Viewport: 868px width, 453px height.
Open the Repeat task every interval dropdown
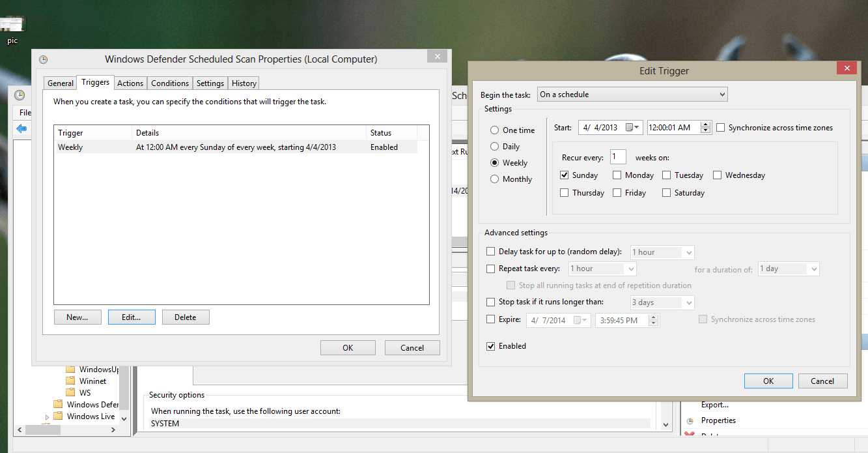(602, 269)
